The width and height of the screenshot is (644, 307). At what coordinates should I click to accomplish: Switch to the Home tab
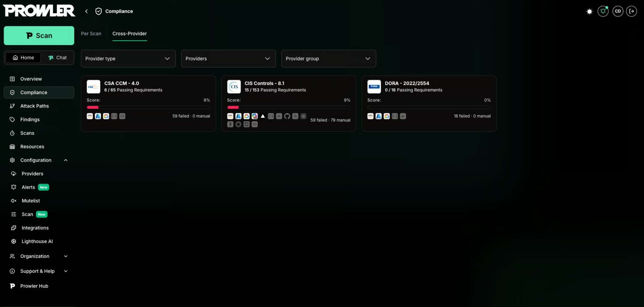pos(23,58)
